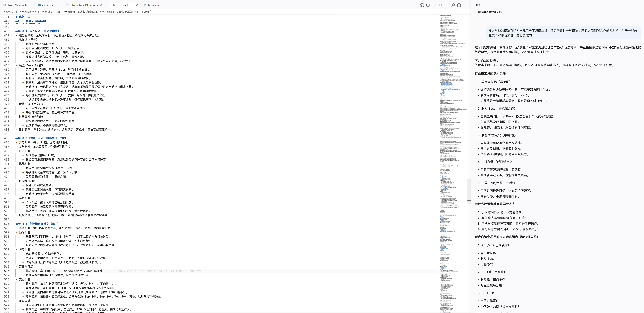Click chat item '5. 世界 Boss/全服进度活动'
The width and height of the screenshot is (644, 313).
click(496, 183)
